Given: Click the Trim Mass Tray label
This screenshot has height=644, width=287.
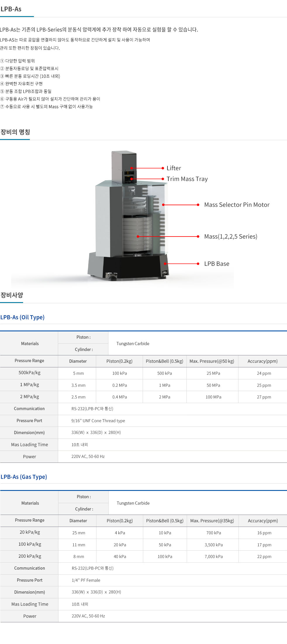Looking at the screenshot, I should (187, 179).
